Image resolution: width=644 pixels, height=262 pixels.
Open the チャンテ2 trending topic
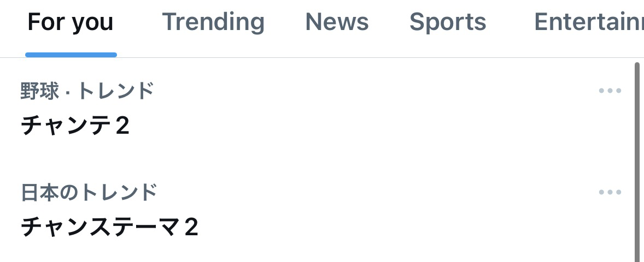pos(75,126)
